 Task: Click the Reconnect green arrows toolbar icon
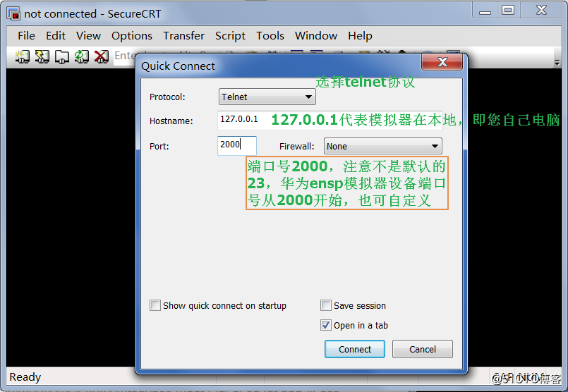pyautogui.click(x=82, y=57)
